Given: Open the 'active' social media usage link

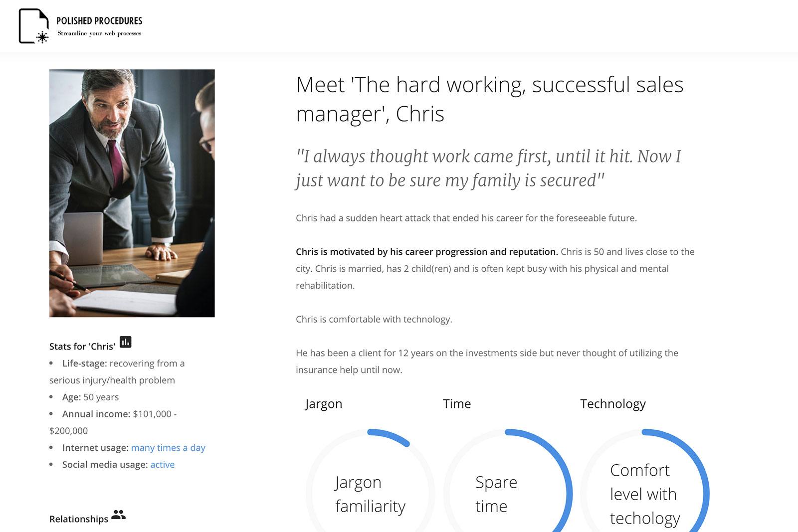Looking at the screenshot, I should click(x=162, y=464).
